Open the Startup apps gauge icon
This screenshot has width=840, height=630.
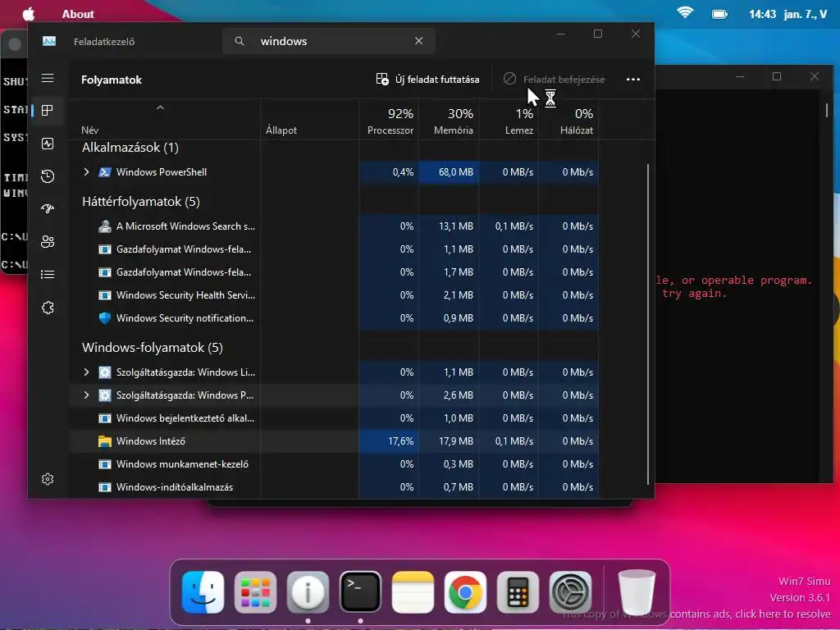click(48, 209)
